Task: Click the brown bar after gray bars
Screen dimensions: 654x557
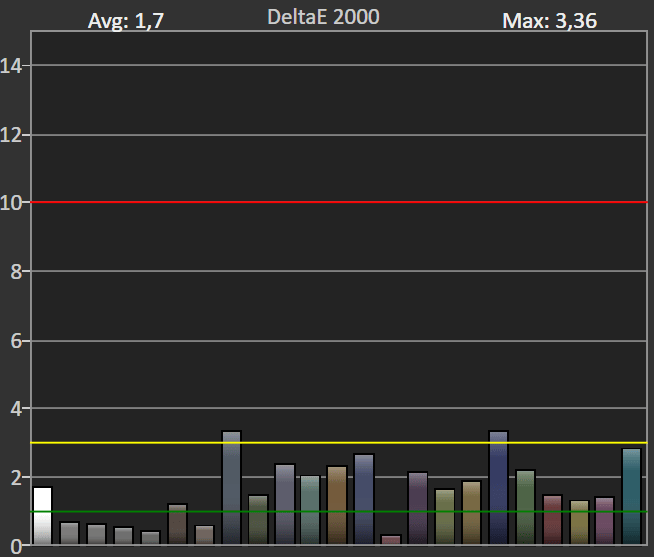Action: 177,524
